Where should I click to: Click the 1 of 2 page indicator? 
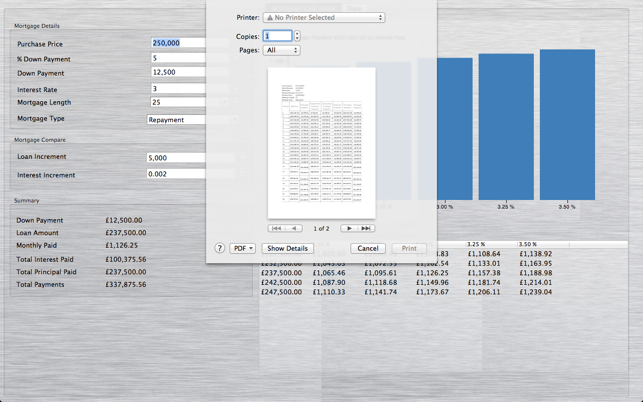pyautogui.click(x=322, y=228)
